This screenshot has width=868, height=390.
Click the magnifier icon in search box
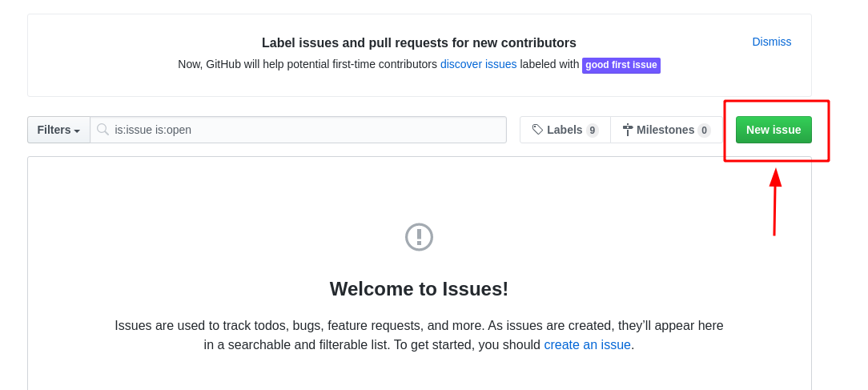point(102,130)
